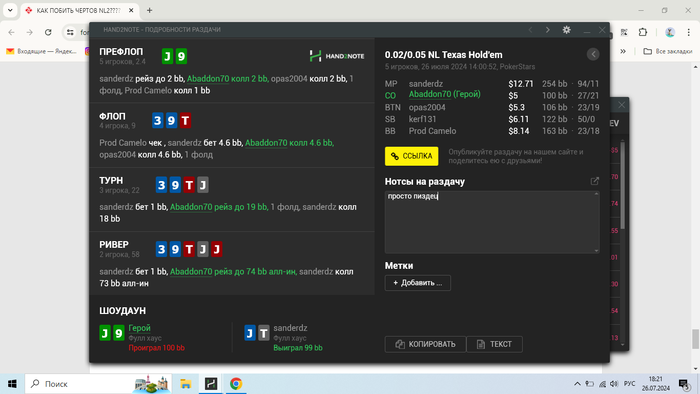Click the J card on the turn
Image resolution: width=700 pixels, height=394 pixels.
pos(203,185)
